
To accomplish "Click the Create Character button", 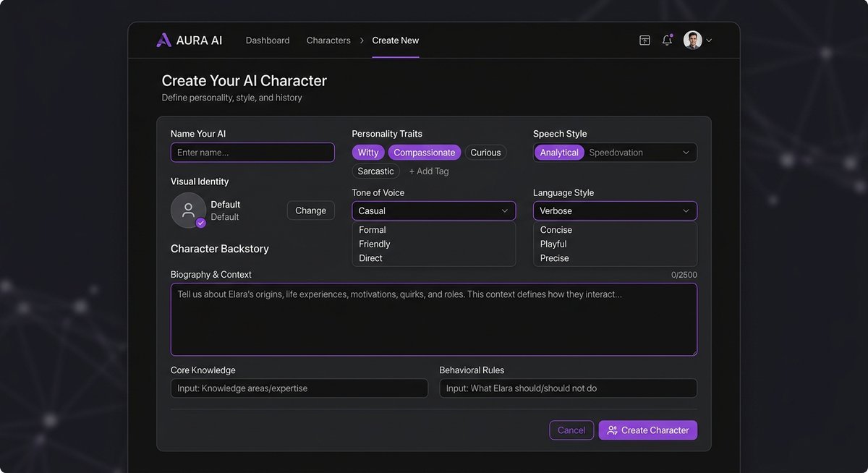I will [x=648, y=430].
